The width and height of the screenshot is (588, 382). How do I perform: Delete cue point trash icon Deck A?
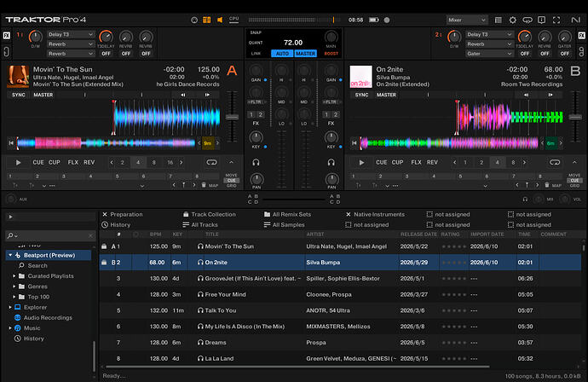[204, 185]
